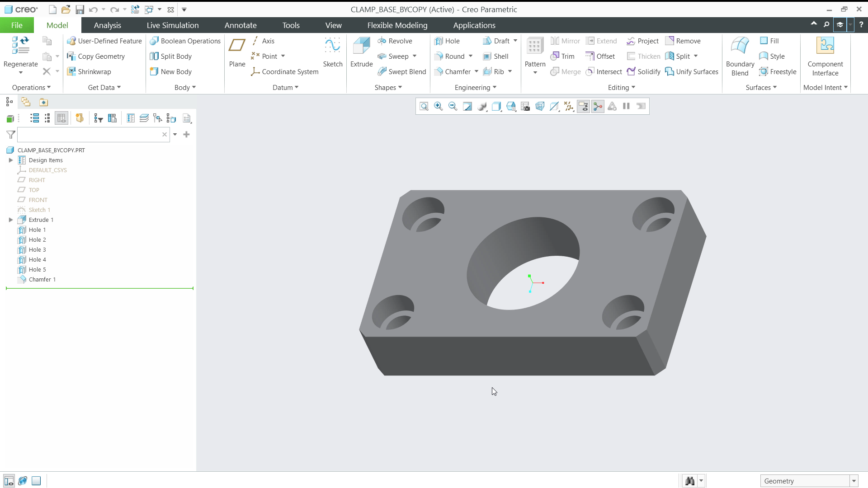Toggle the datum display filters button
868x488 pixels.
[x=569, y=106]
